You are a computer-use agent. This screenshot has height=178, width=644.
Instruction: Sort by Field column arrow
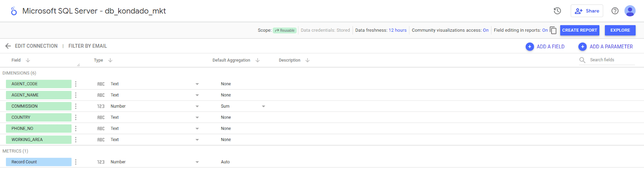(28, 60)
